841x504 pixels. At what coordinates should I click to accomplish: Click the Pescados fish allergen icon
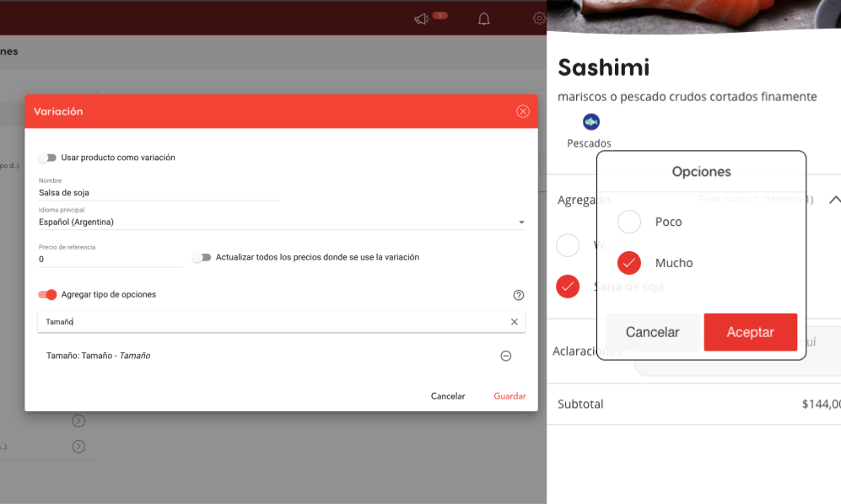pos(591,122)
